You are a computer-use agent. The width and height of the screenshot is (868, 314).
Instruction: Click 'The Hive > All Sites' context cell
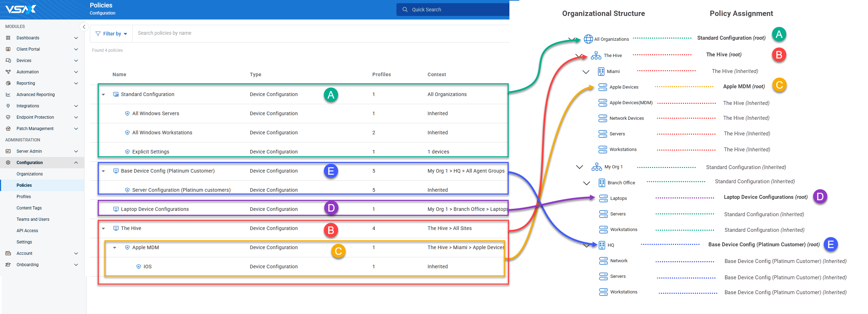coord(450,228)
